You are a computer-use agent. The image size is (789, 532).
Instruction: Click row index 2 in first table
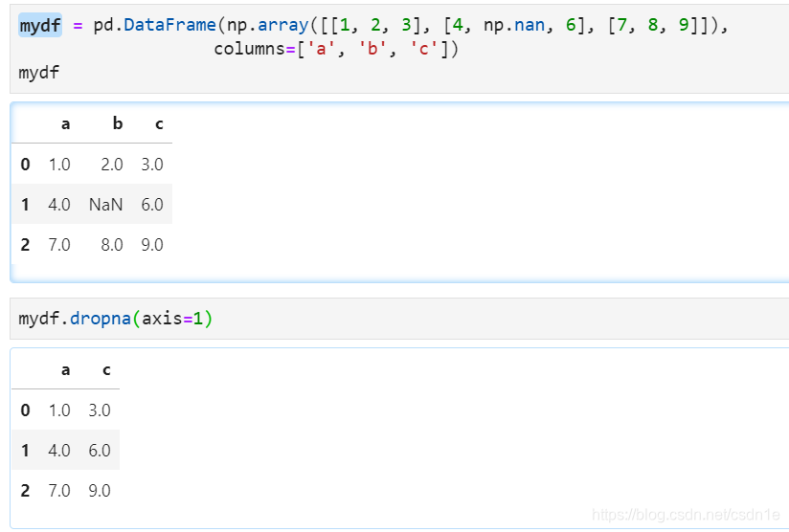click(x=25, y=245)
